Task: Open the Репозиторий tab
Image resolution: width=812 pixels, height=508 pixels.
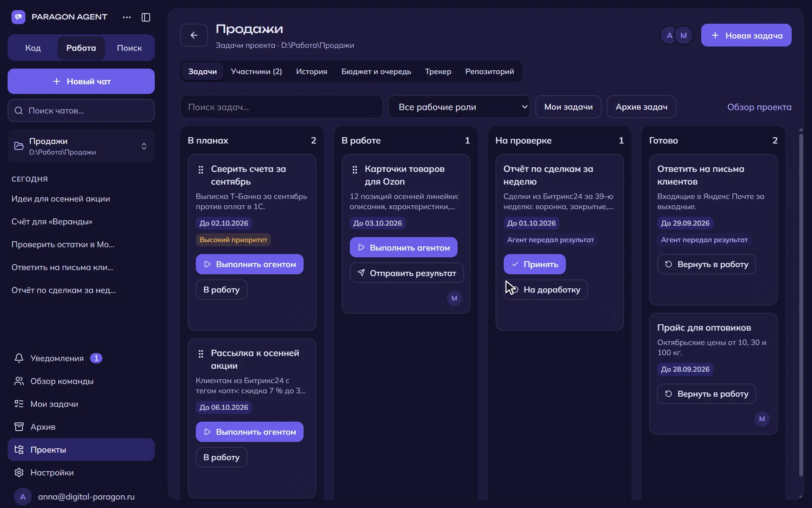Action: click(490, 72)
